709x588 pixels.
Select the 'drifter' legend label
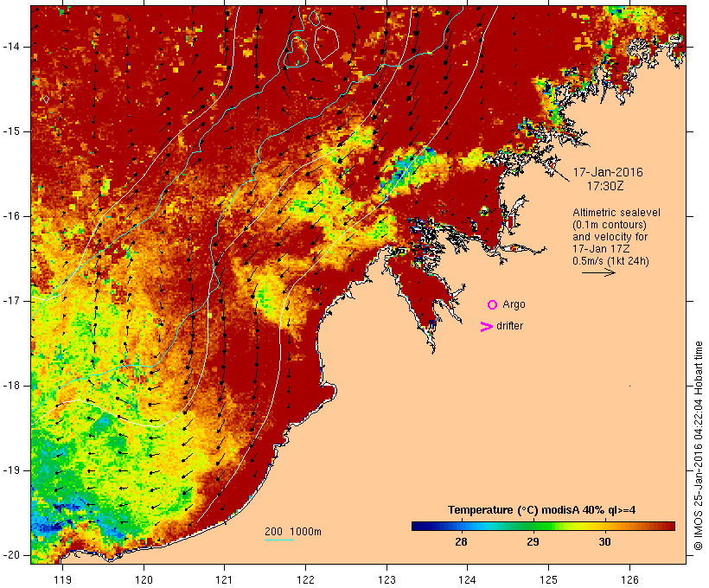tap(509, 326)
